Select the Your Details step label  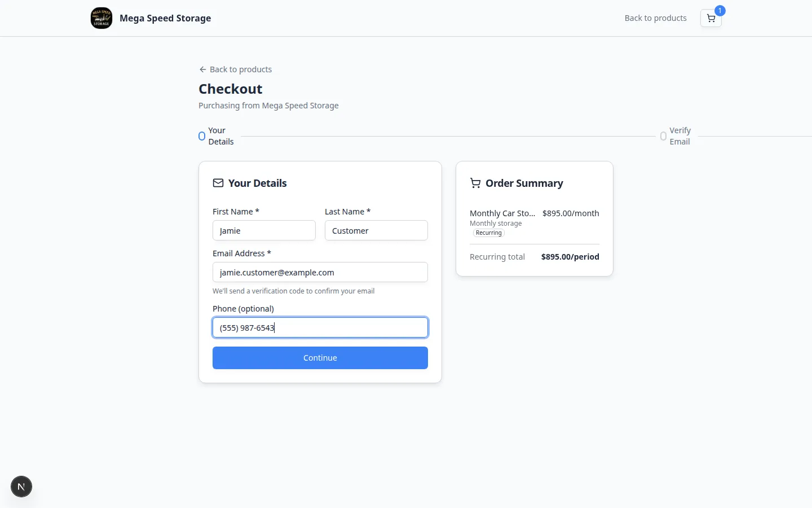(220, 136)
